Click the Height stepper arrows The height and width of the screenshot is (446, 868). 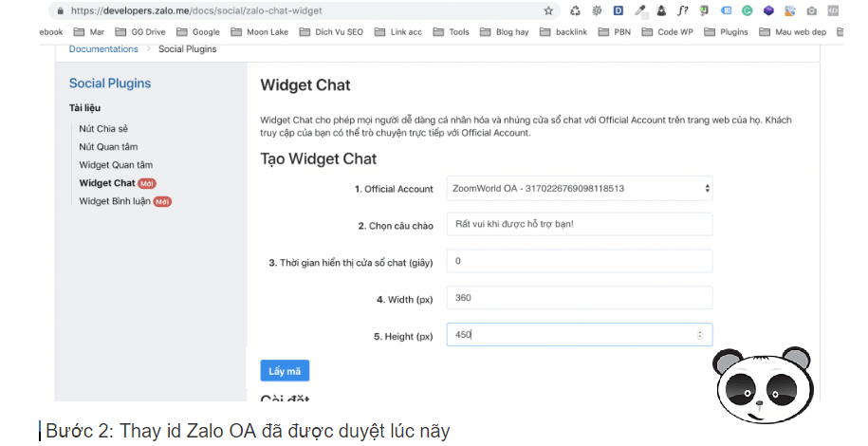[700, 335]
